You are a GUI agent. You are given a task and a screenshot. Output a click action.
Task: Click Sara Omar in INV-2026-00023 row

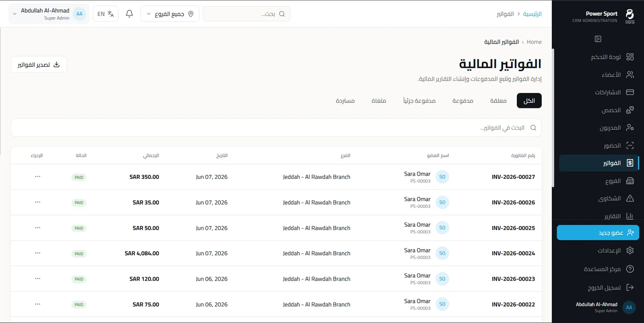(417, 275)
